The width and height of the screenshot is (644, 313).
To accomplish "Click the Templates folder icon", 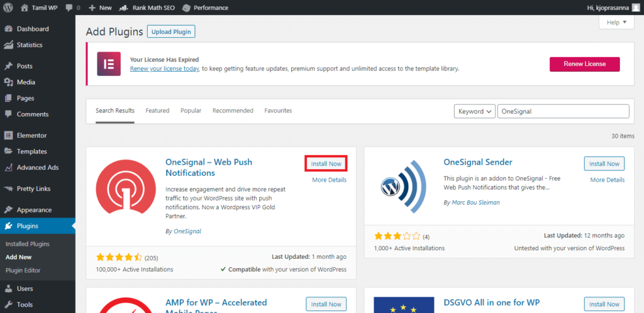I will point(8,151).
